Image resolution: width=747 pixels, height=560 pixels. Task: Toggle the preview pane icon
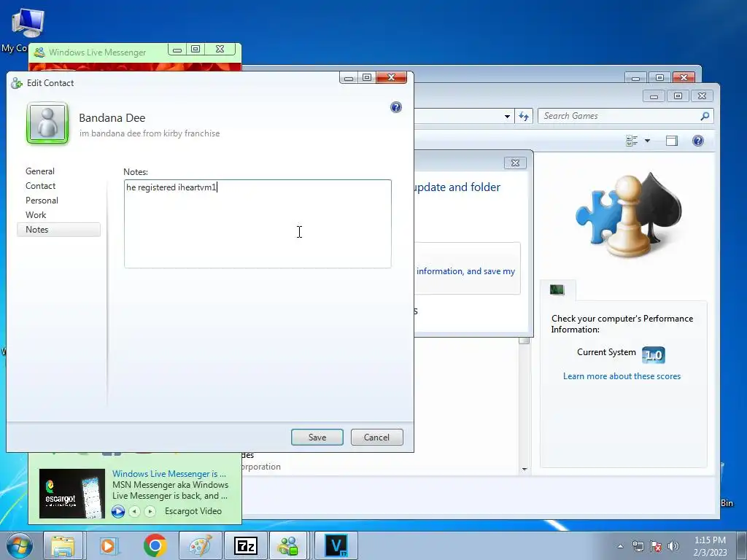tap(672, 141)
